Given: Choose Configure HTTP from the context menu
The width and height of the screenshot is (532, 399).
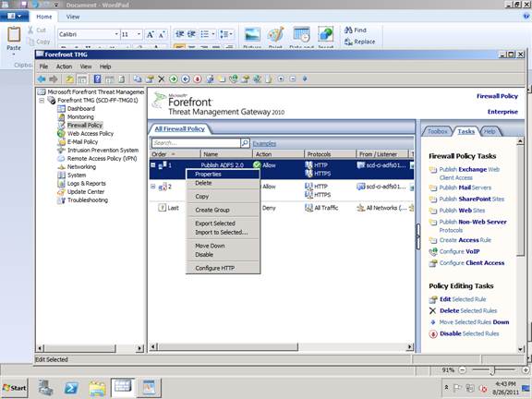Looking at the screenshot, I should tap(223, 268).
